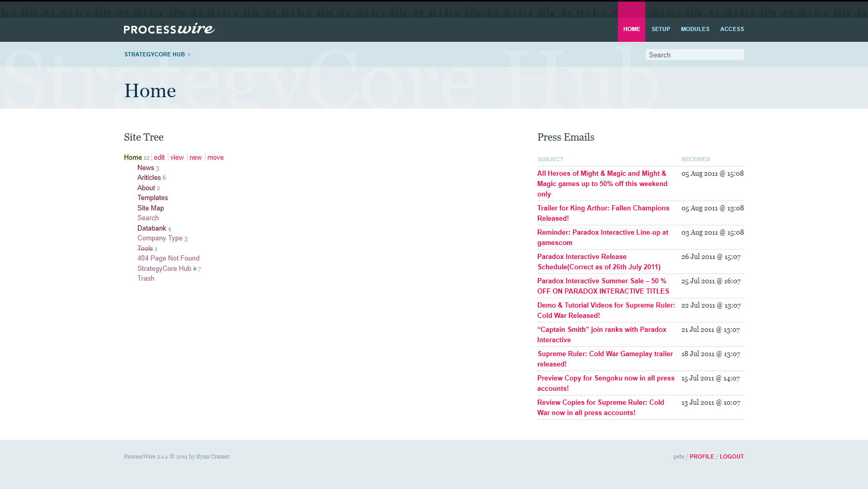Select the Home page in site tree
Image resolution: width=868 pixels, height=489 pixels.
(x=133, y=158)
